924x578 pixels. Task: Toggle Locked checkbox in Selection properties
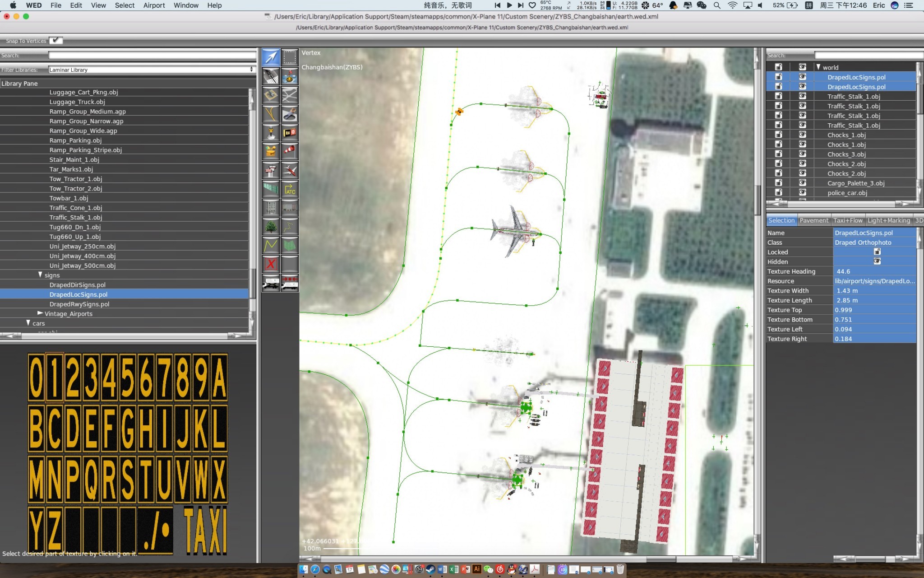pos(877,252)
